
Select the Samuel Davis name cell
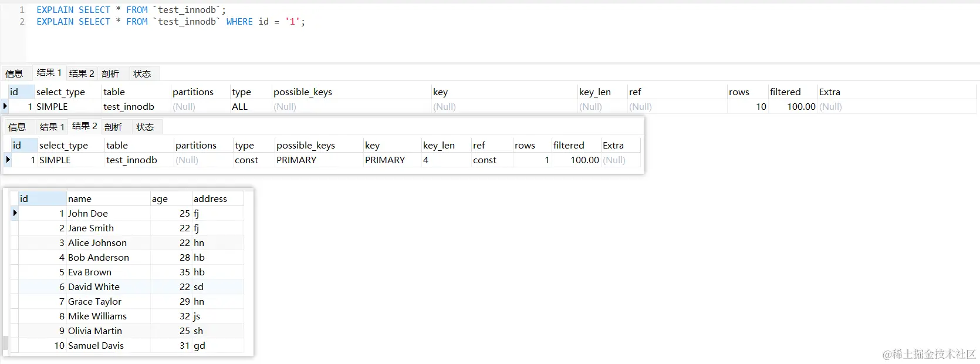pos(109,345)
